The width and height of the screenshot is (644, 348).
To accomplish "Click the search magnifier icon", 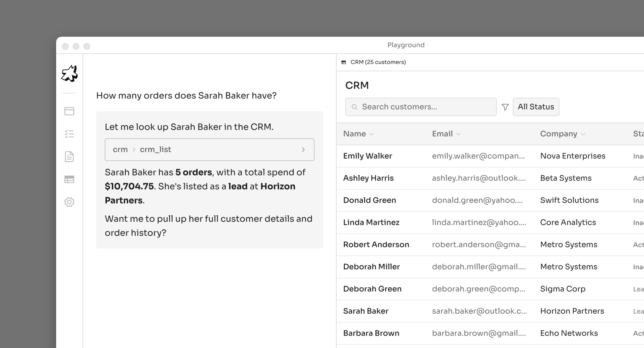I will (x=354, y=107).
